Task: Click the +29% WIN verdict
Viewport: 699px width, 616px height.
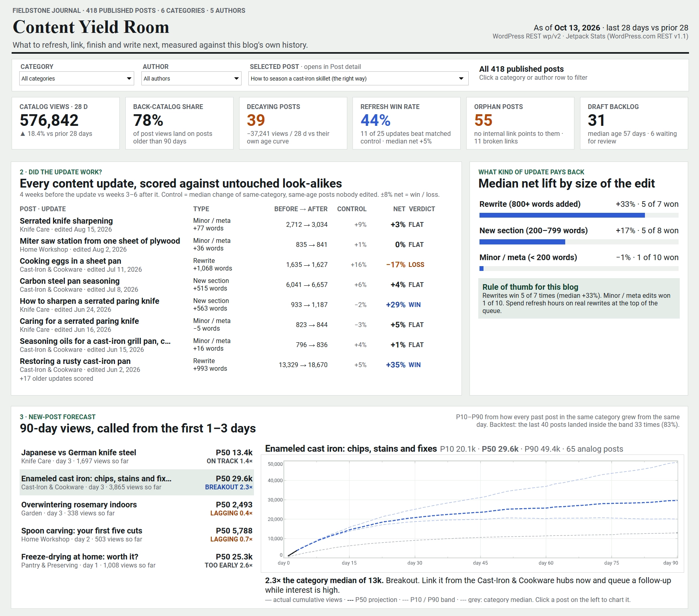Action: click(403, 305)
